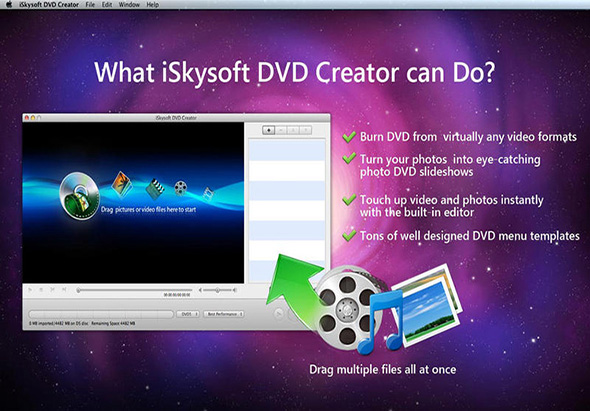Click the 'Remaining Space 4482 MB' status text

[114, 323]
